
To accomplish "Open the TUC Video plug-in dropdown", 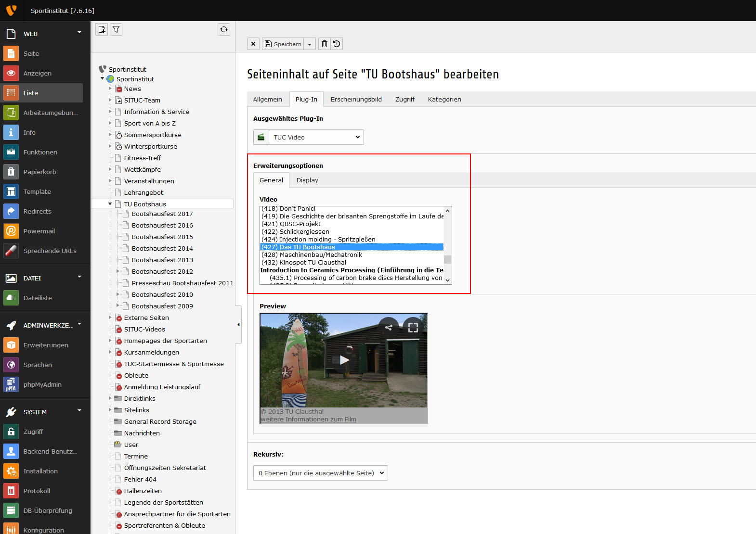I will pos(316,137).
